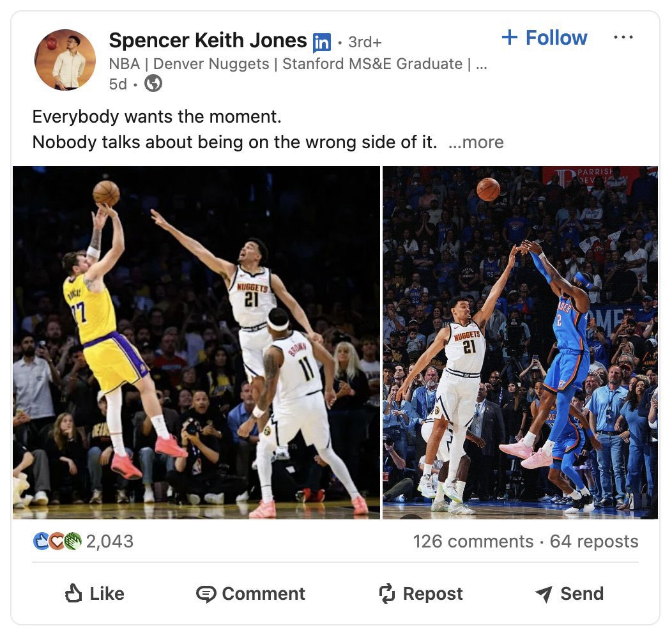Open the three-dot post options menu
The width and height of the screenshot is (672, 635).
[623, 38]
